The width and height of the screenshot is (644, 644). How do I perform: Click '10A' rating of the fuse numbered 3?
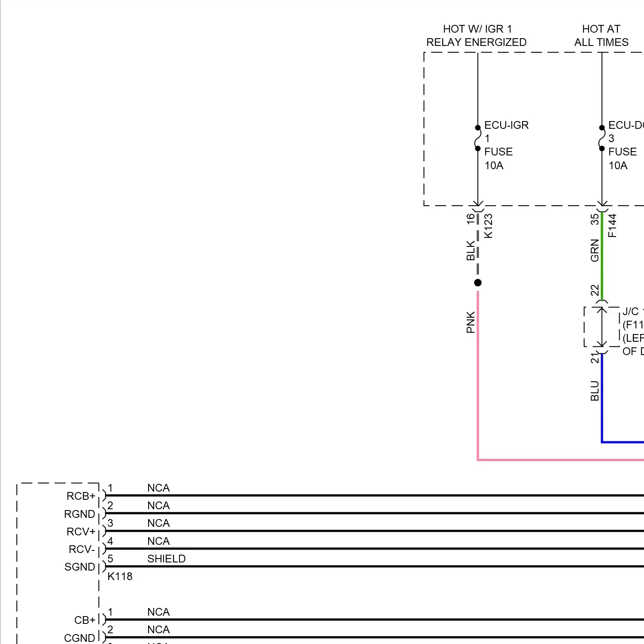pyautogui.click(x=618, y=165)
